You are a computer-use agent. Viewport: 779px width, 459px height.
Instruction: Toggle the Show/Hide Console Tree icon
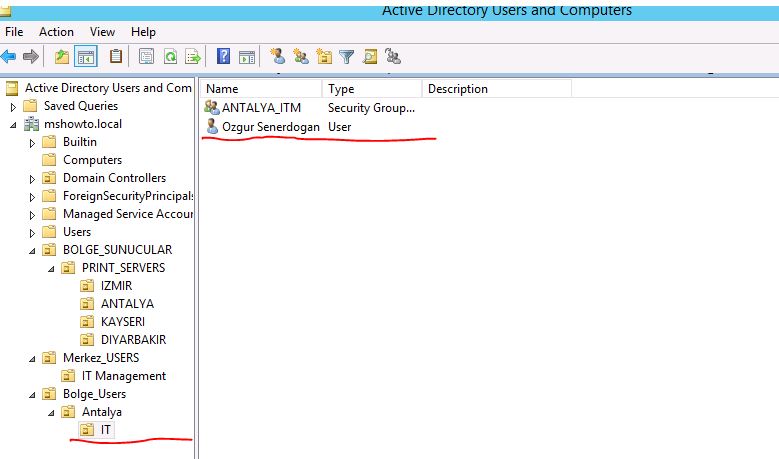(x=85, y=57)
